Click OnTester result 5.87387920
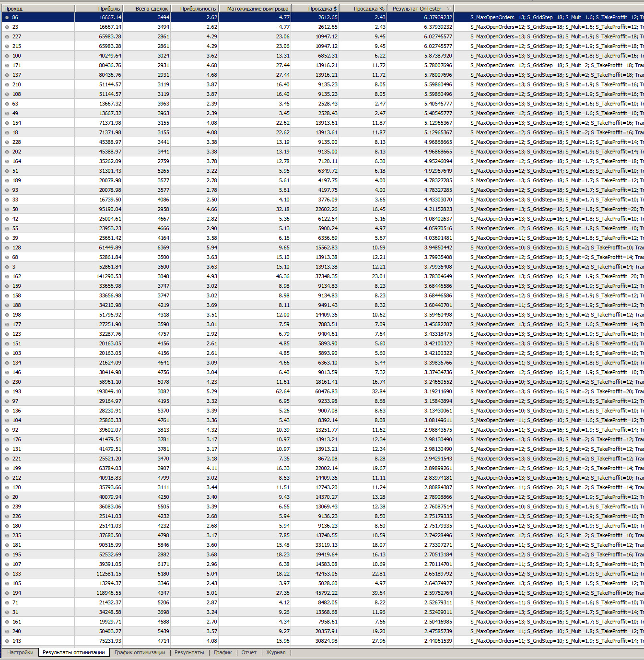This screenshot has width=644, height=660. tap(438, 56)
